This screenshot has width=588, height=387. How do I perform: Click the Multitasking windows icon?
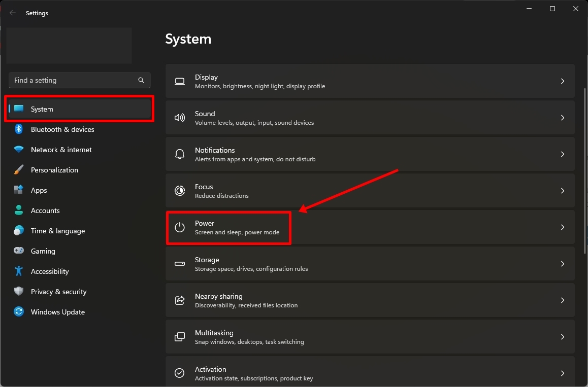pos(180,337)
